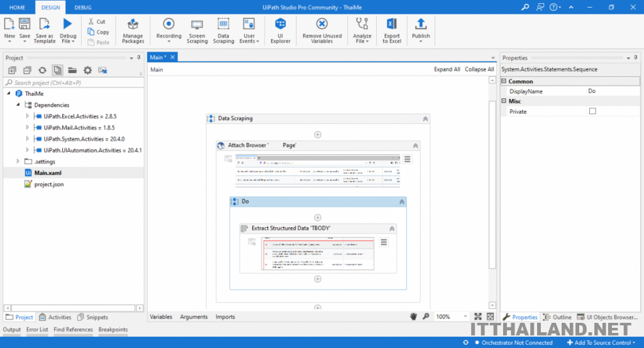The height and width of the screenshot is (348, 644).
Task: Select project.json file
Action: tap(48, 184)
